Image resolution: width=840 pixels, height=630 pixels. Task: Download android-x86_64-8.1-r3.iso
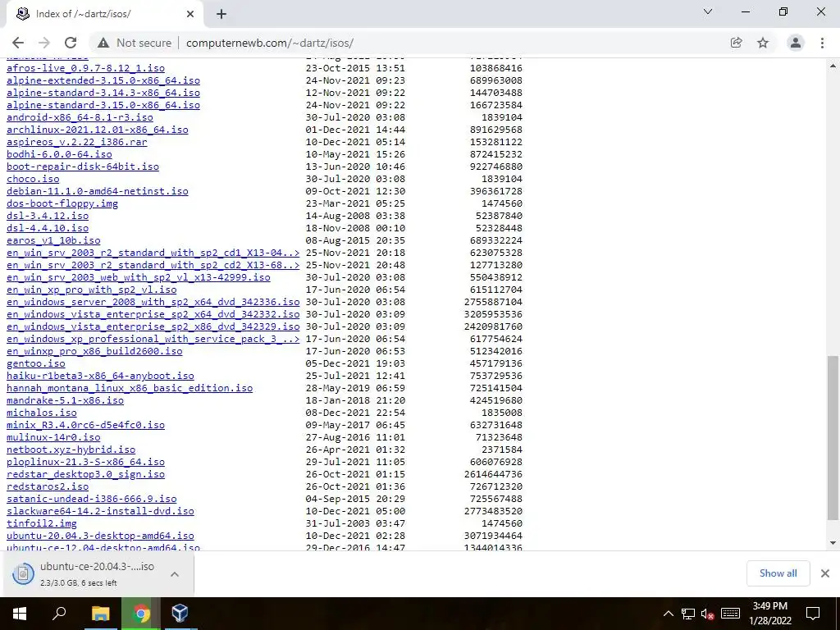[80, 117]
